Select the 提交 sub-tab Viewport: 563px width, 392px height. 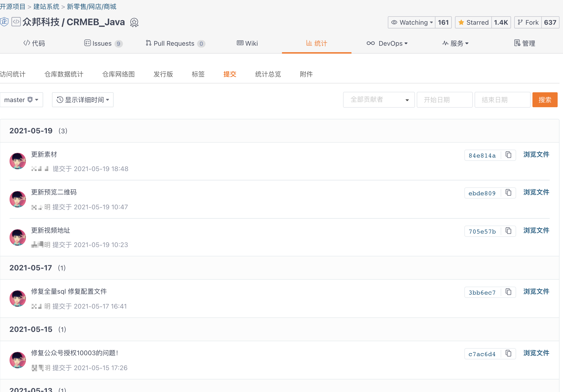point(230,74)
